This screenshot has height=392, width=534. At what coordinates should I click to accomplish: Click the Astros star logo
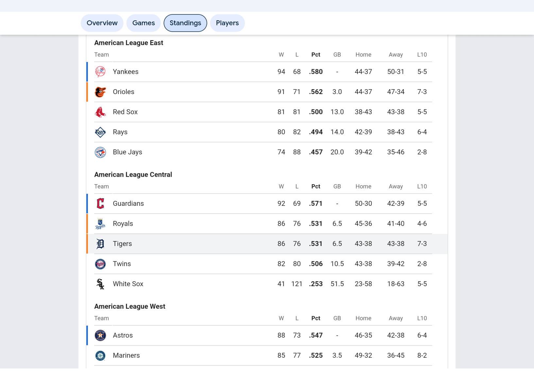(x=100, y=335)
